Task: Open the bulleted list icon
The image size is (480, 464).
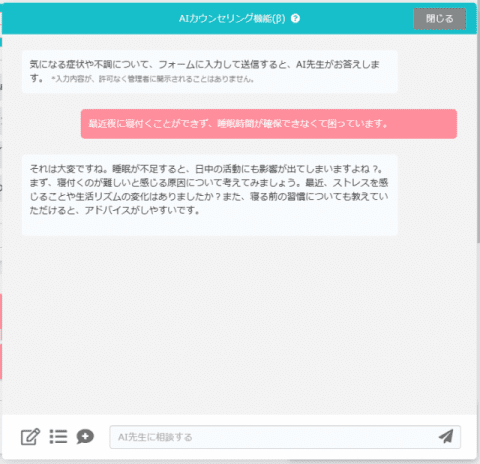Action: pos(58,437)
